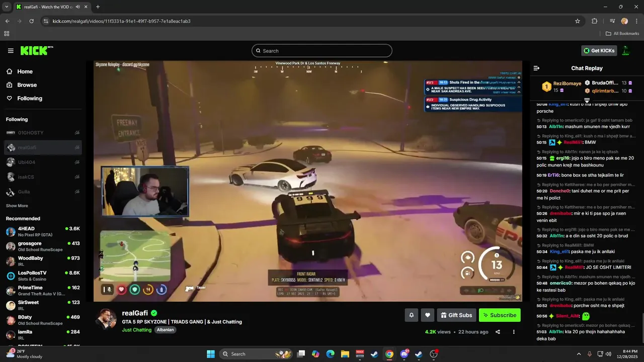Viewport: 644px width, 362px height.
Task: Open a new browser tab
Action: (98, 7)
